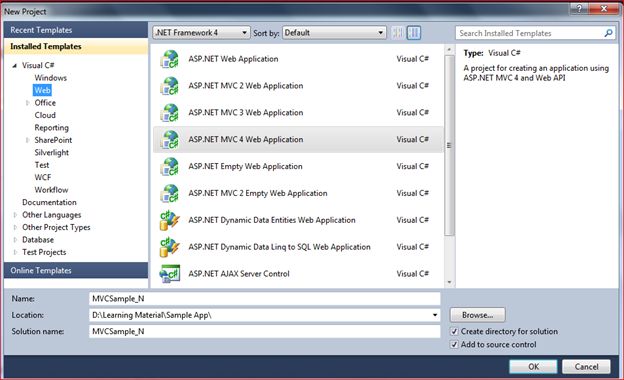Select the Cloud category
The width and height of the screenshot is (624, 380).
point(45,115)
